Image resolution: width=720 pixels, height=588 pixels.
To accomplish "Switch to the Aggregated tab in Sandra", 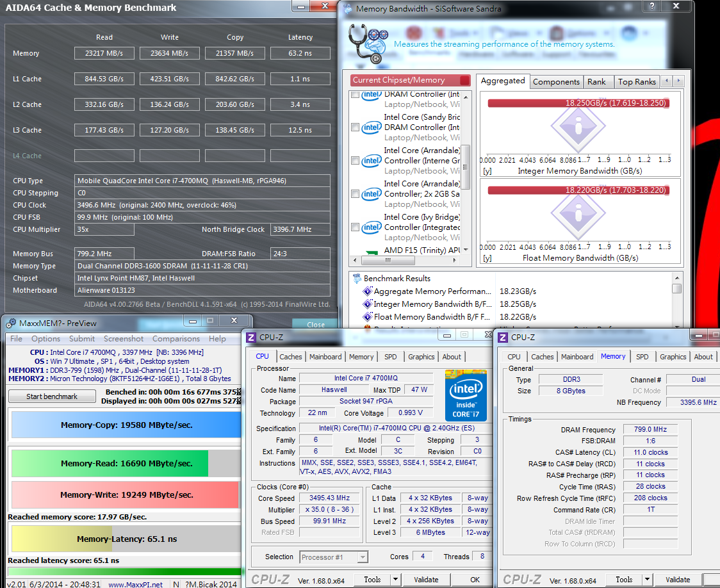I will click(x=503, y=81).
